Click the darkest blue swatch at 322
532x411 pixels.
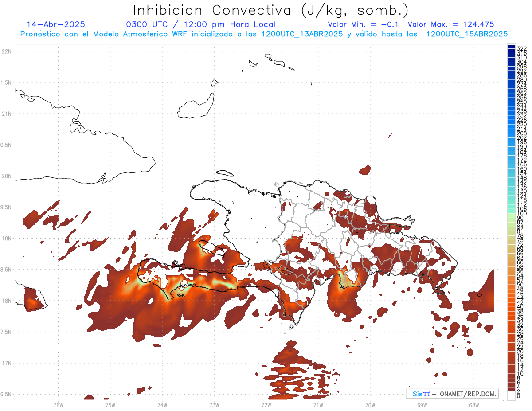pyautogui.click(x=511, y=47)
